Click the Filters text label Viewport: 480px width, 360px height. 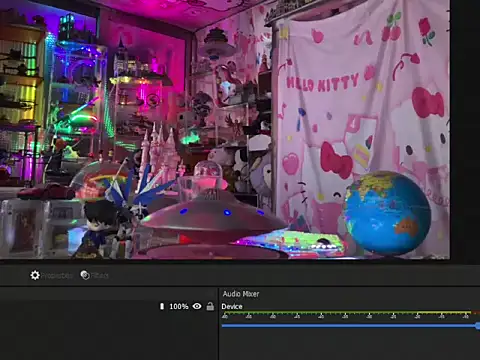click(x=100, y=276)
